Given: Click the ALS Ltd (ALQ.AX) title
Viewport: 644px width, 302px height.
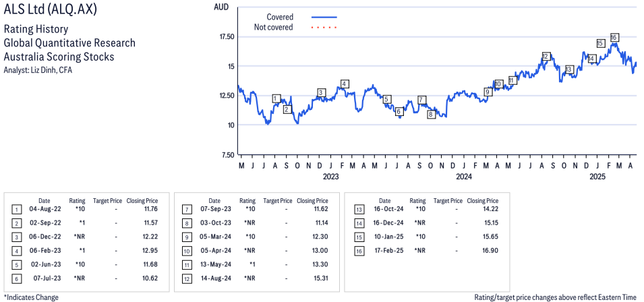Looking at the screenshot, I should [x=50, y=10].
